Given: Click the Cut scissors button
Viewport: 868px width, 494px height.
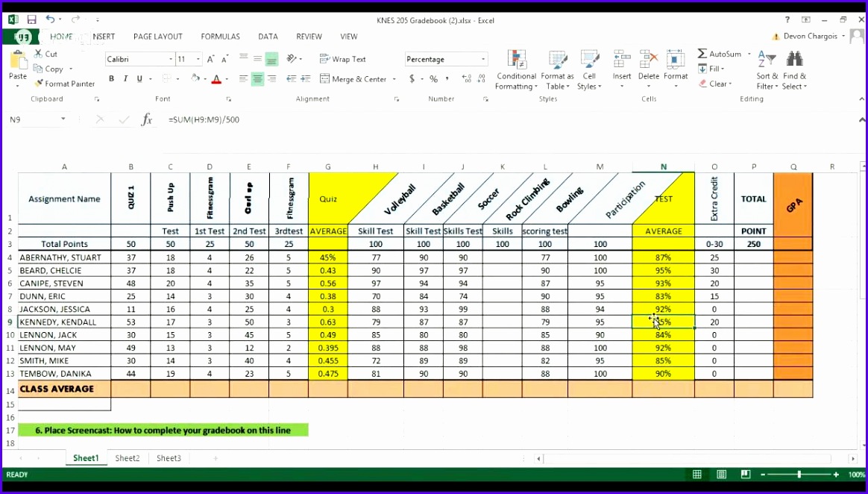Looking at the screenshot, I should pyautogui.click(x=45, y=54).
